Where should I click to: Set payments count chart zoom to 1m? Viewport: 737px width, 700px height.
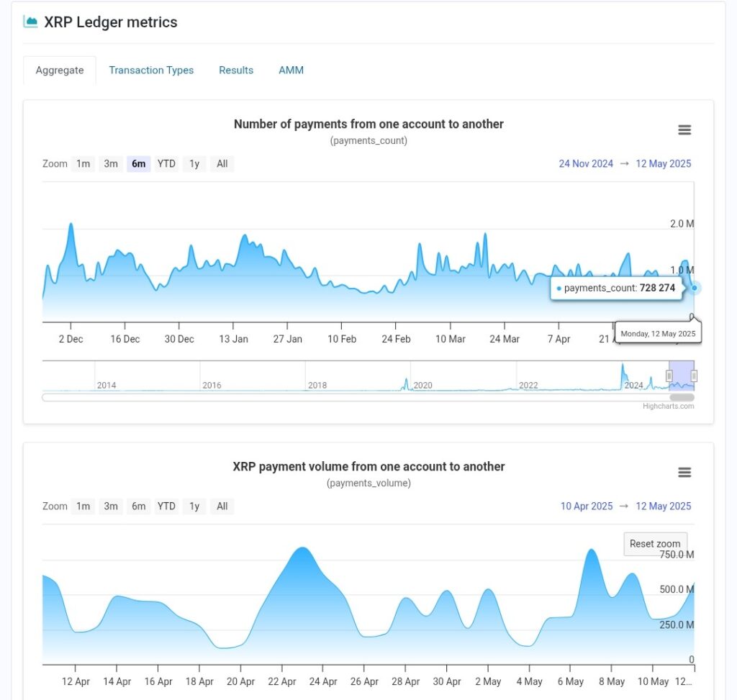[83, 163]
